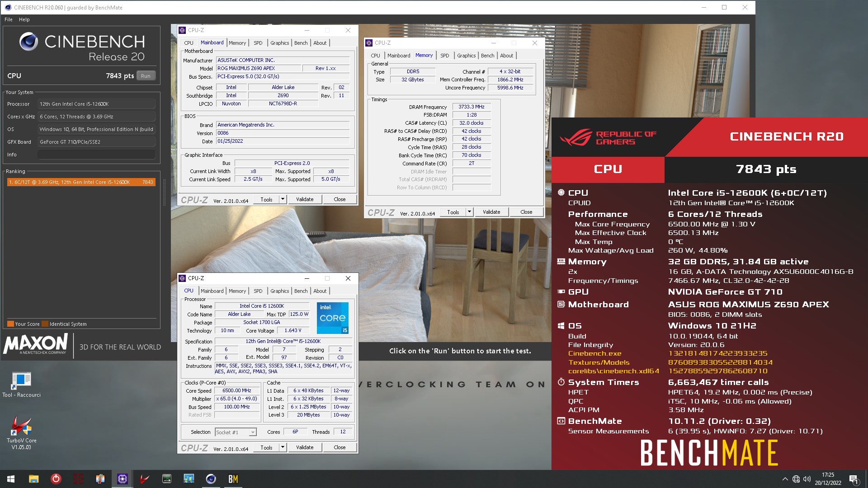
Task: Click Close button in bottom CPU-Z window
Action: [x=340, y=447]
